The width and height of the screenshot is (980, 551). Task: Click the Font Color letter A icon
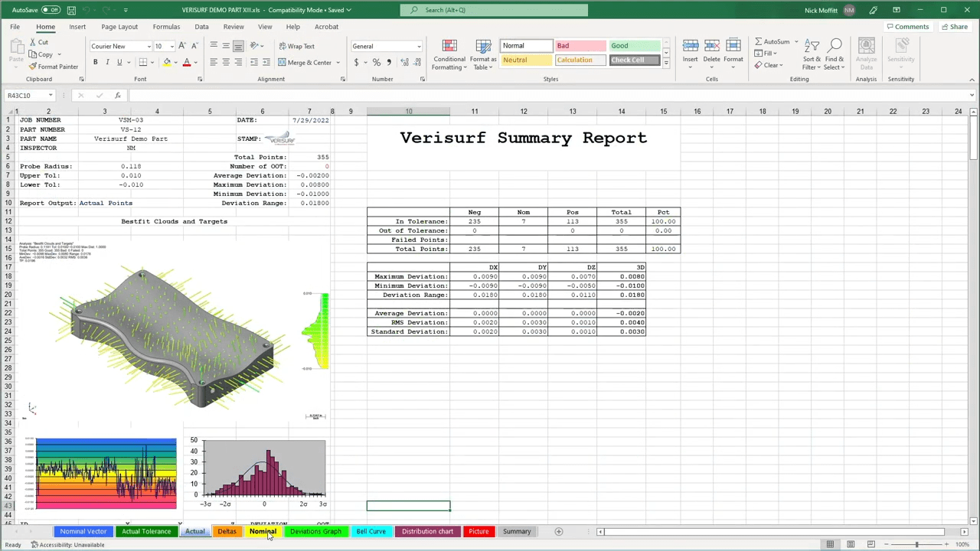pos(186,62)
